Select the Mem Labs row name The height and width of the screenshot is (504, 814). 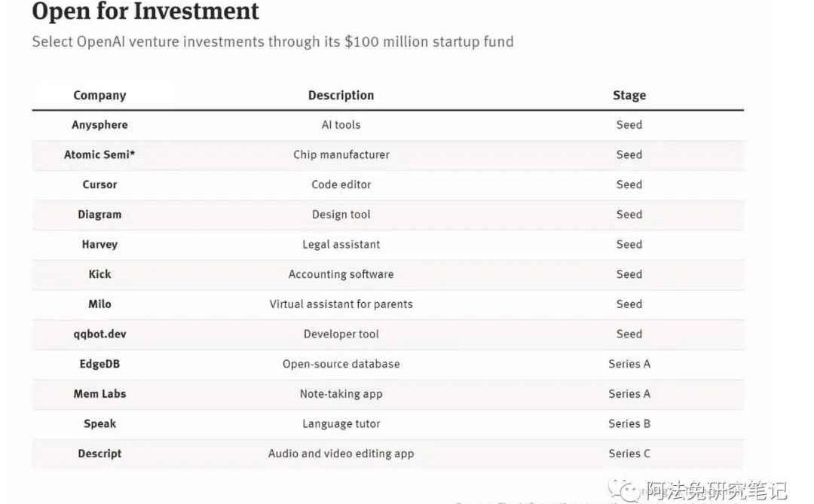pyautogui.click(x=99, y=394)
